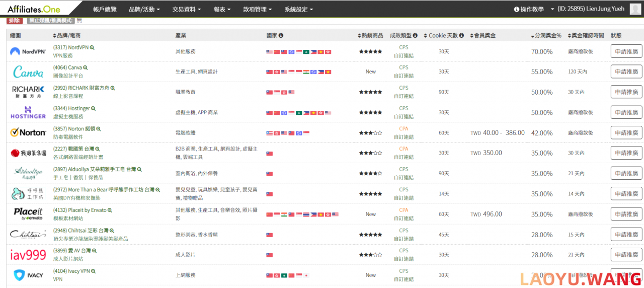
Task: Click the magnifier icon next to Placeit by Envato
Action: (x=110, y=210)
